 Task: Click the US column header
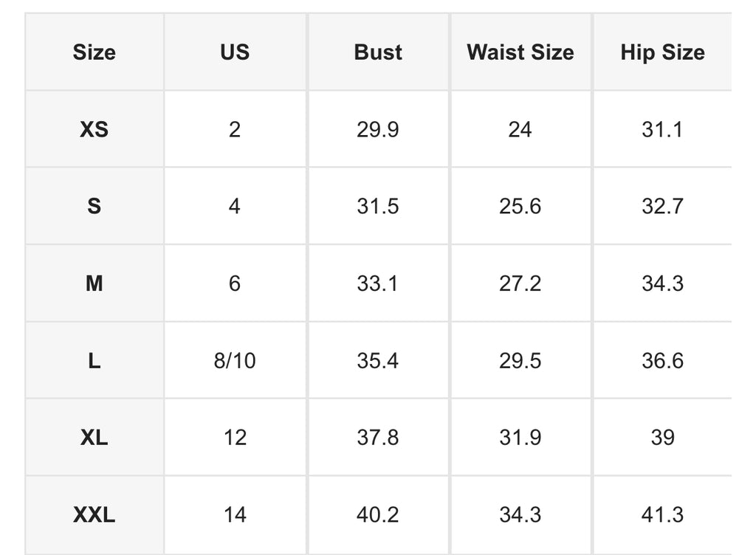[x=235, y=52]
